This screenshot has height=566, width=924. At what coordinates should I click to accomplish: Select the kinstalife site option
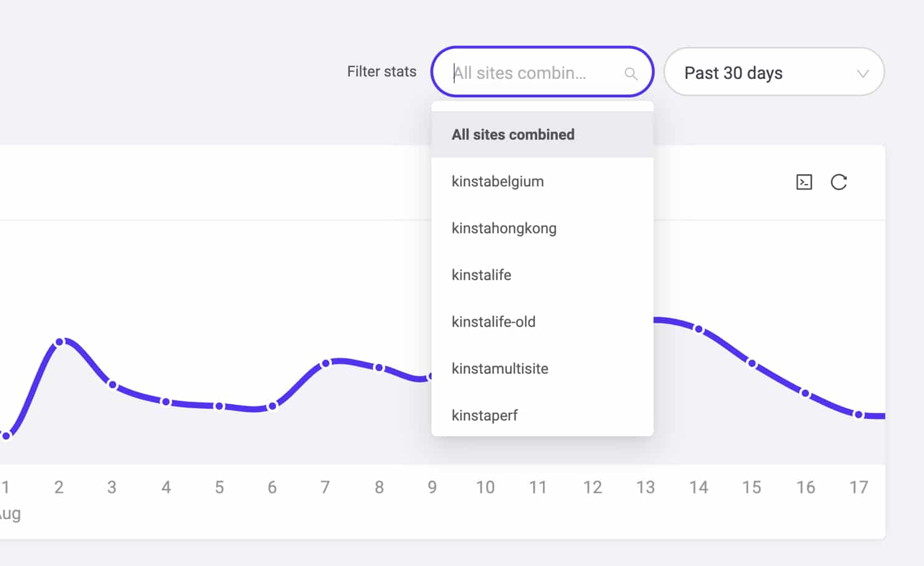click(x=542, y=275)
